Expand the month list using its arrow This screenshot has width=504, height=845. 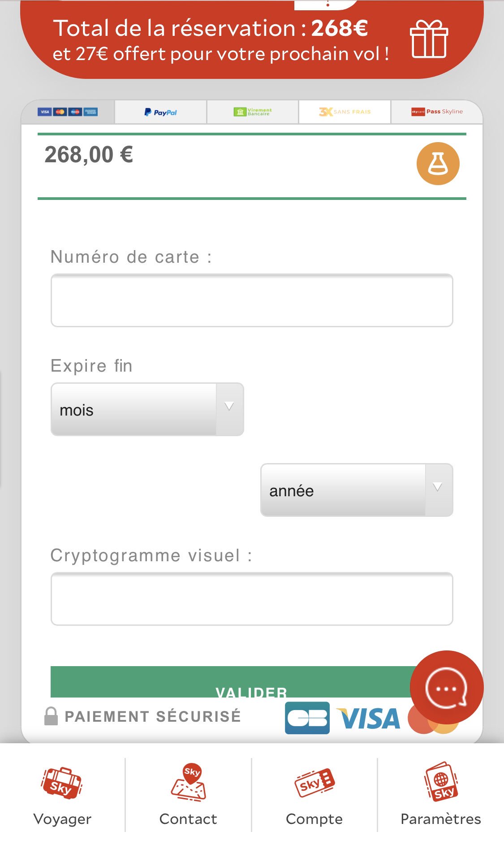229,407
